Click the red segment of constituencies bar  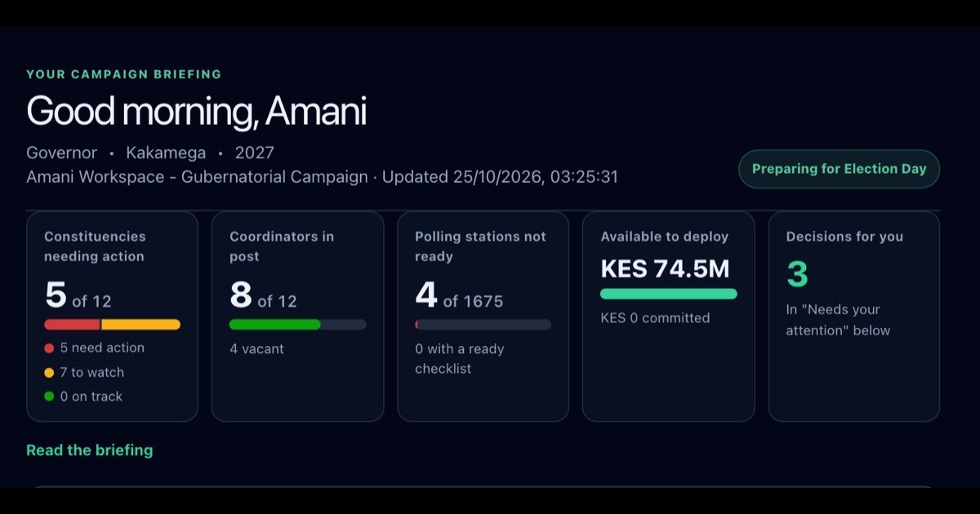point(72,325)
